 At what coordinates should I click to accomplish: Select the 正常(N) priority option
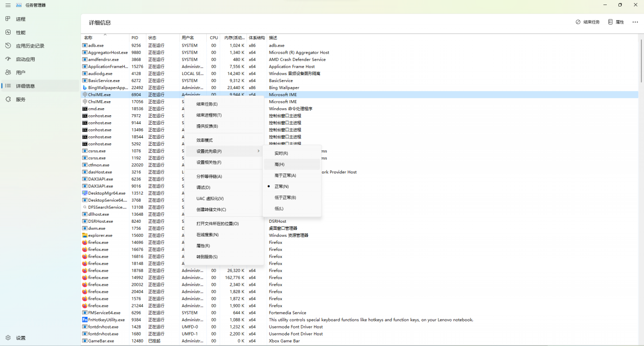292,187
